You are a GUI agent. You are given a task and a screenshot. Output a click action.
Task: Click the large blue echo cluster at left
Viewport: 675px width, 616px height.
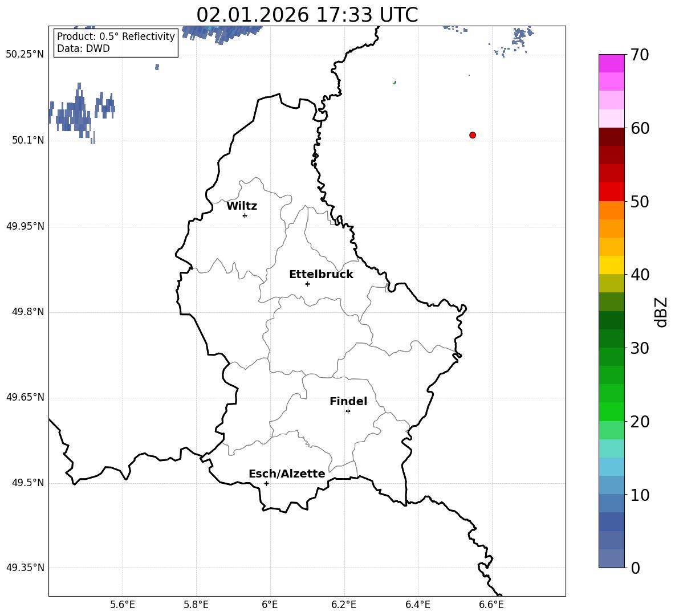point(75,113)
